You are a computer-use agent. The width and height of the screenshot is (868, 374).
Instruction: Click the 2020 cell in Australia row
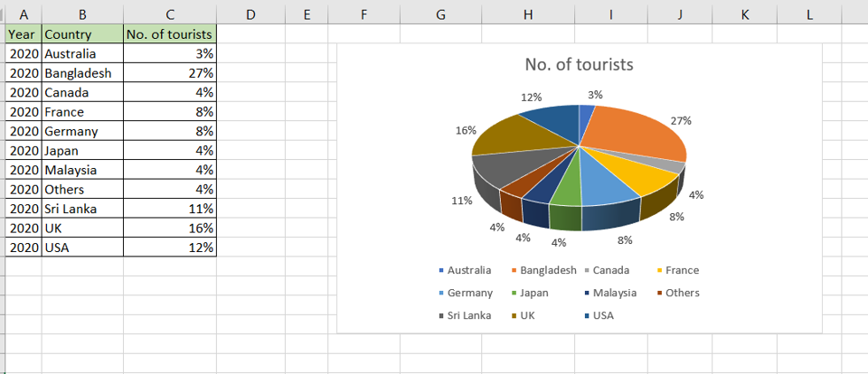point(24,53)
